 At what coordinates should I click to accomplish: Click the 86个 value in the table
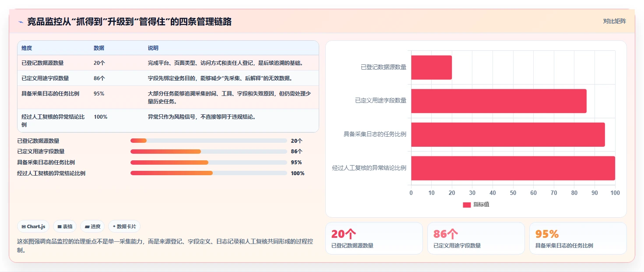coord(99,78)
